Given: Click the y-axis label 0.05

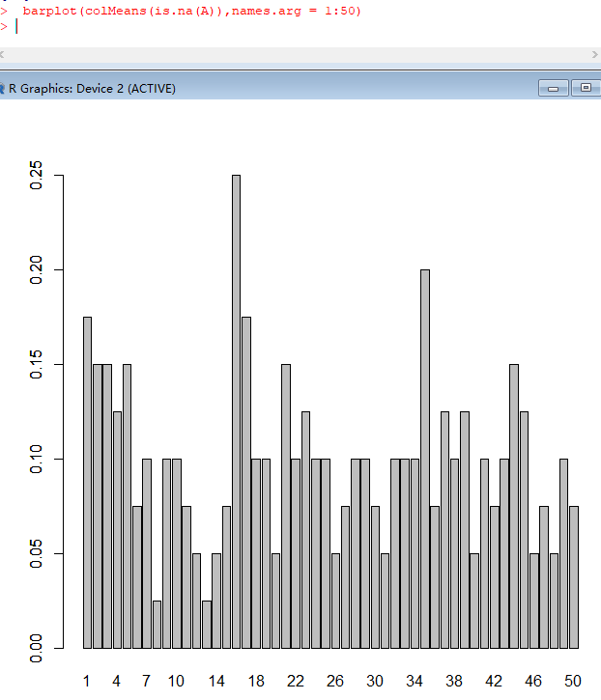Looking at the screenshot, I should pyautogui.click(x=36, y=553).
